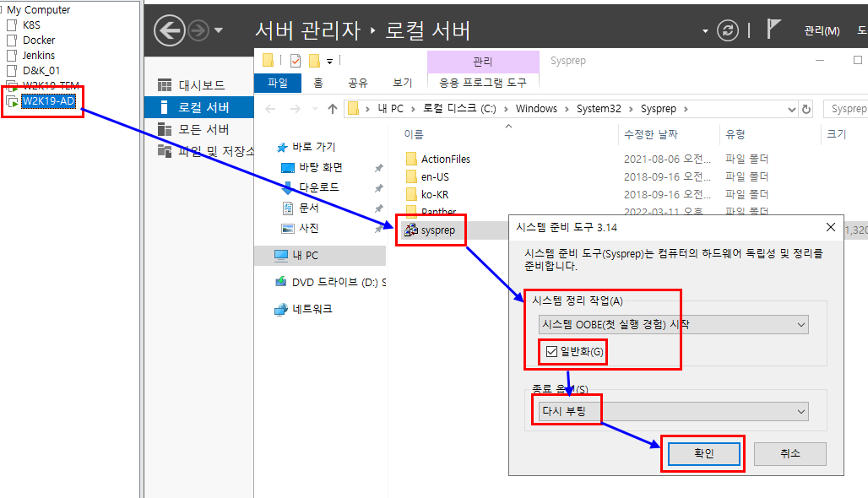Open recent locations dropdown in Explorer
The image size is (868, 498).
tap(315, 109)
